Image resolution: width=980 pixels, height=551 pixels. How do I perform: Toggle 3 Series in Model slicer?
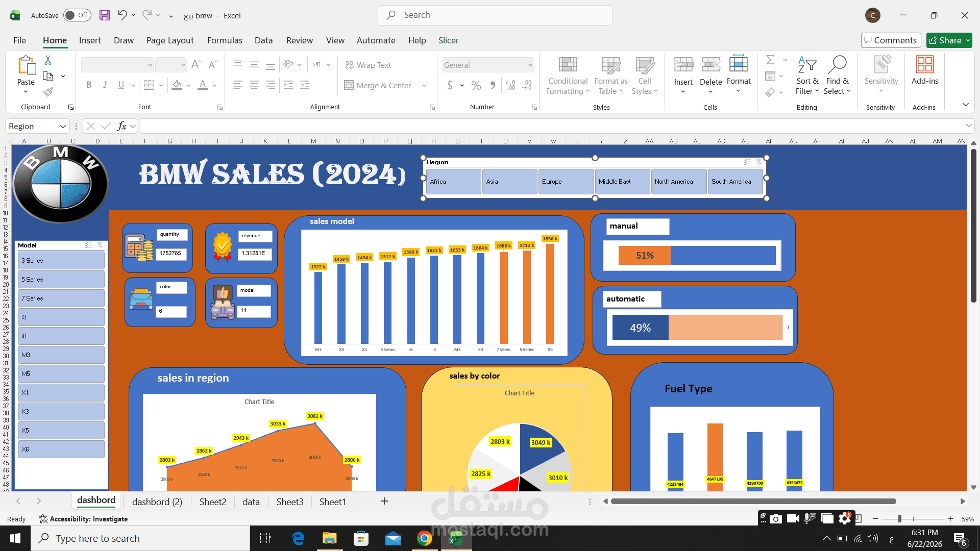coord(61,261)
